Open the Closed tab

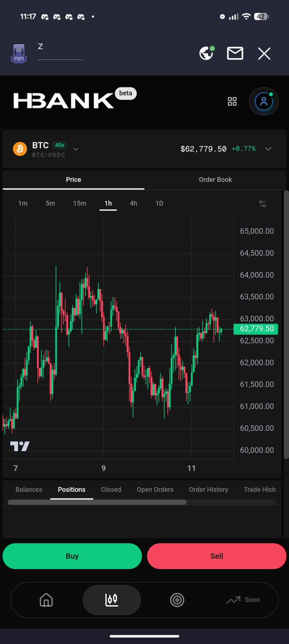[x=111, y=489]
